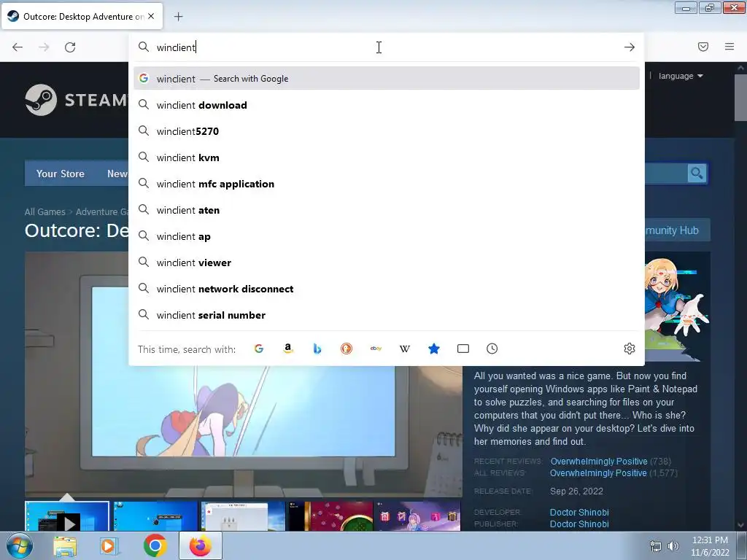Click the network tray icon
The image size is (747, 560).
click(x=656, y=546)
